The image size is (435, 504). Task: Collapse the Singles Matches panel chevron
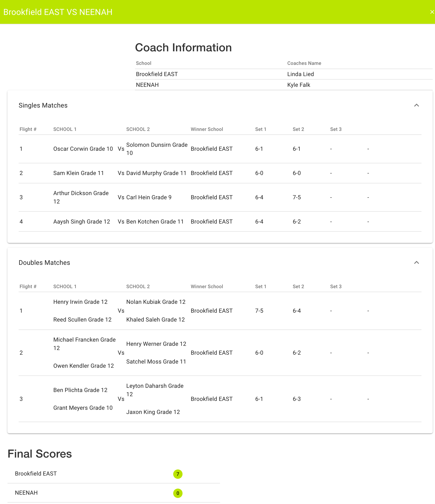point(416,105)
